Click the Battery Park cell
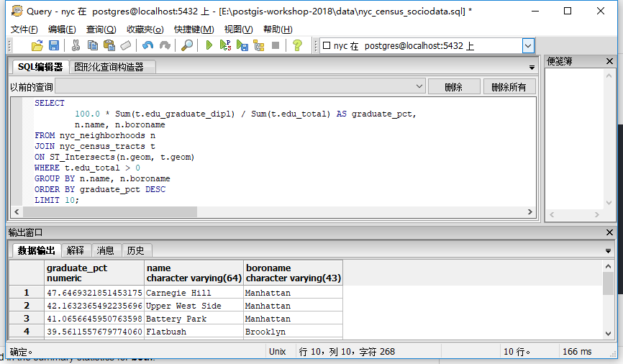The image size is (623, 364). click(x=194, y=318)
